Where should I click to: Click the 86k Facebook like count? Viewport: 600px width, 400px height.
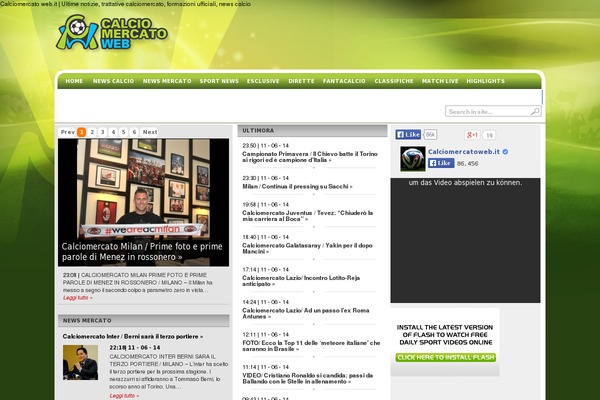(430, 135)
